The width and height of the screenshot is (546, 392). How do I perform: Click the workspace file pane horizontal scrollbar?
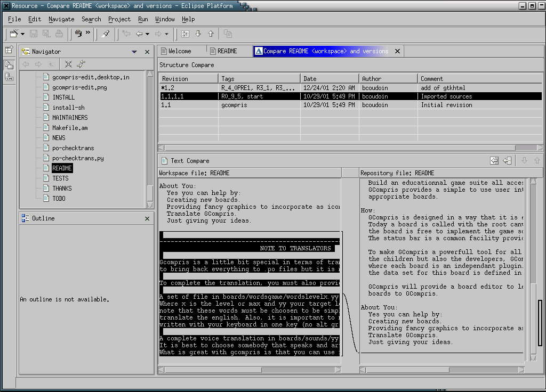pyautogui.click(x=213, y=370)
